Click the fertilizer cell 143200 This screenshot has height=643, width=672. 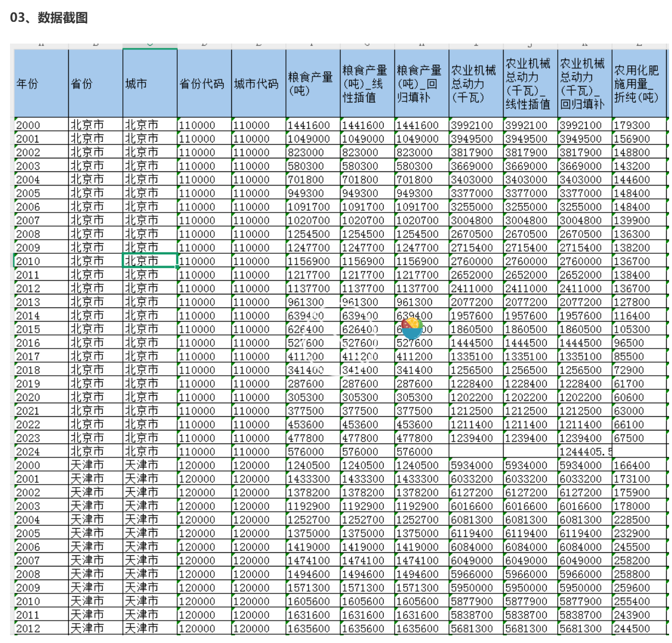coord(640,165)
